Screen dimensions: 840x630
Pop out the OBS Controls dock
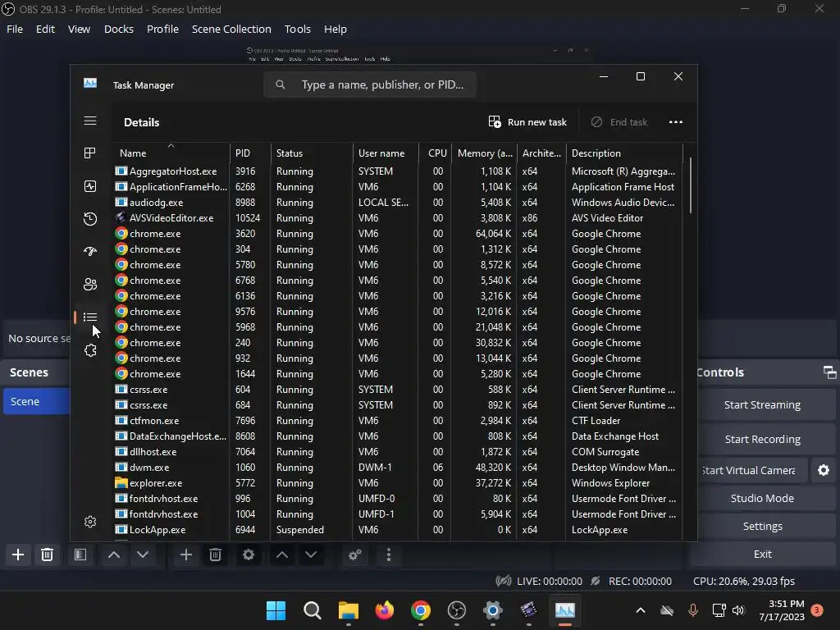[829, 372]
